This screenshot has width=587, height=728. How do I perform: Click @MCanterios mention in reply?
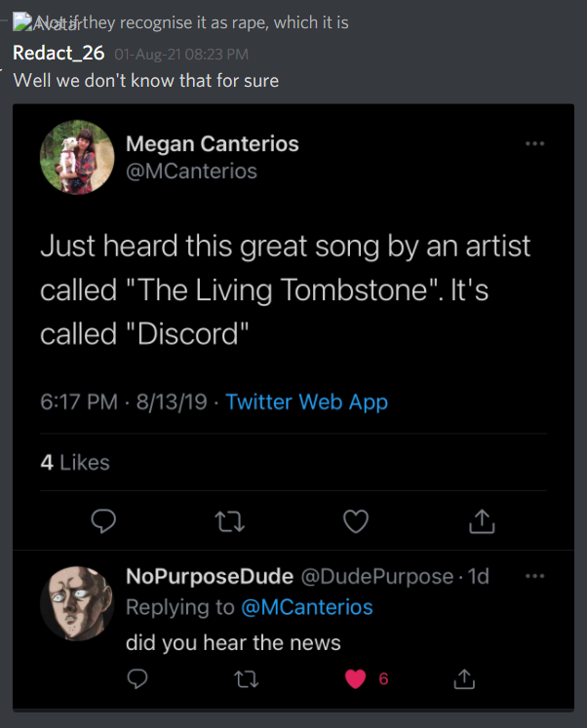[307, 607]
